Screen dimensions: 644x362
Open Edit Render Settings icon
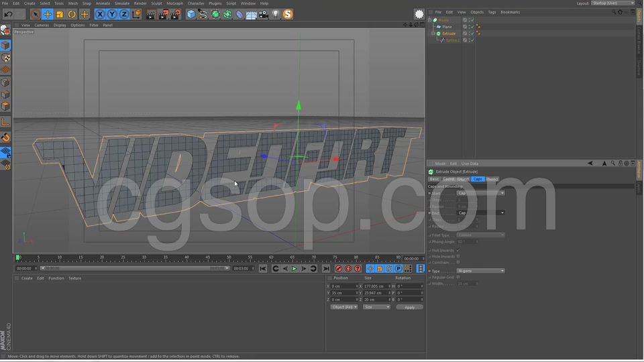175,15
